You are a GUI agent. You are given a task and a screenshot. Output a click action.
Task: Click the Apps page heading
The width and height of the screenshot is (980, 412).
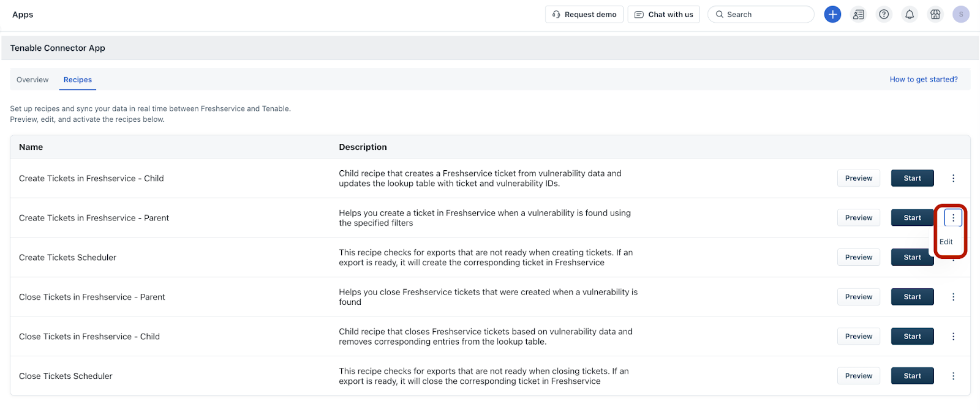click(x=23, y=14)
